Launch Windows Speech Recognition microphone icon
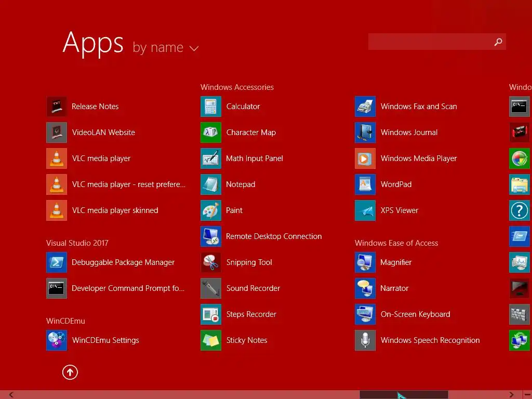532x399 pixels. (365, 340)
